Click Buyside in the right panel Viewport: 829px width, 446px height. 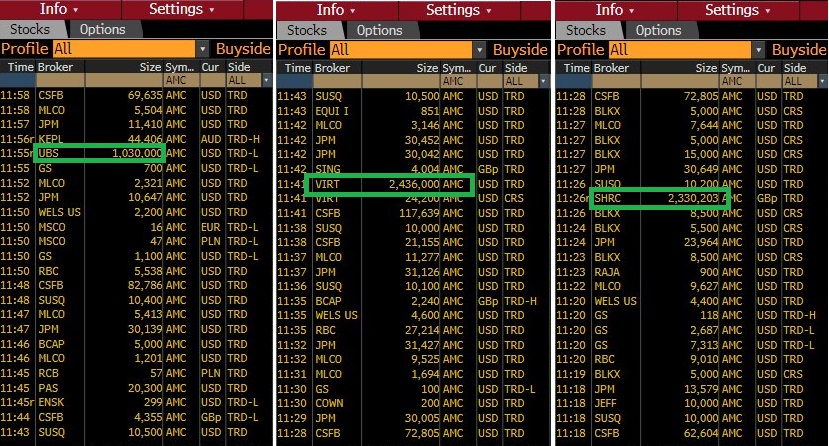point(799,50)
